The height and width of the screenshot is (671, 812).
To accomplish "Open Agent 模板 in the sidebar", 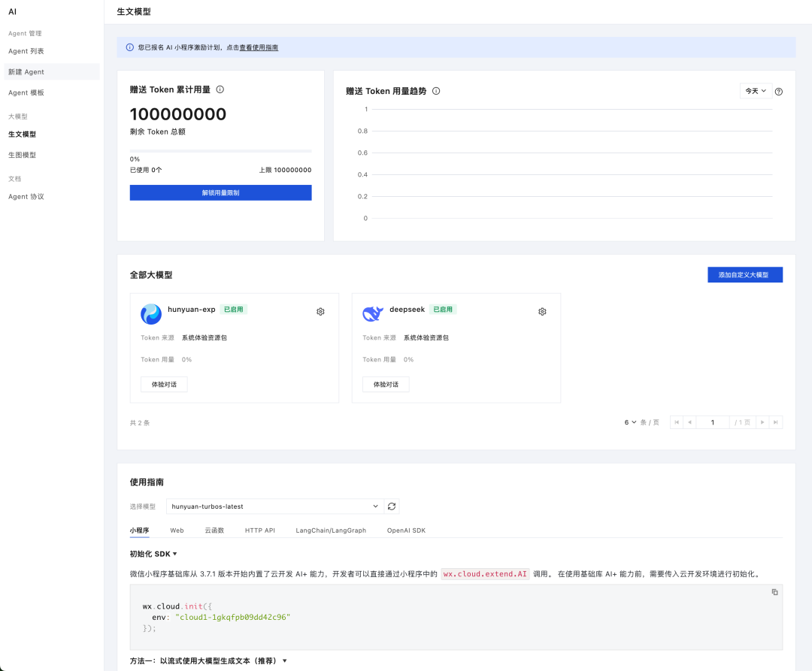I will coord(52,92).
